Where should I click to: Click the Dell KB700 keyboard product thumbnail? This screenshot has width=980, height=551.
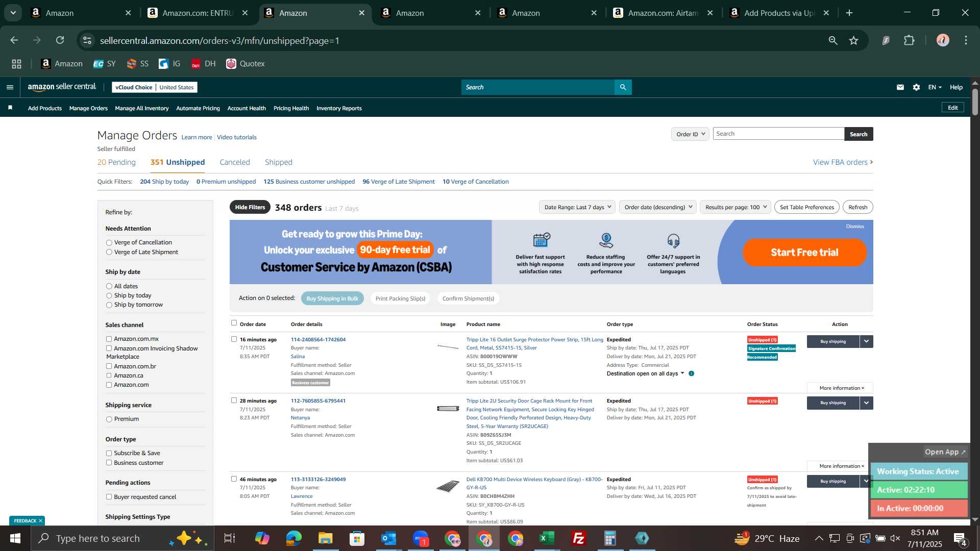pos(448,486)
